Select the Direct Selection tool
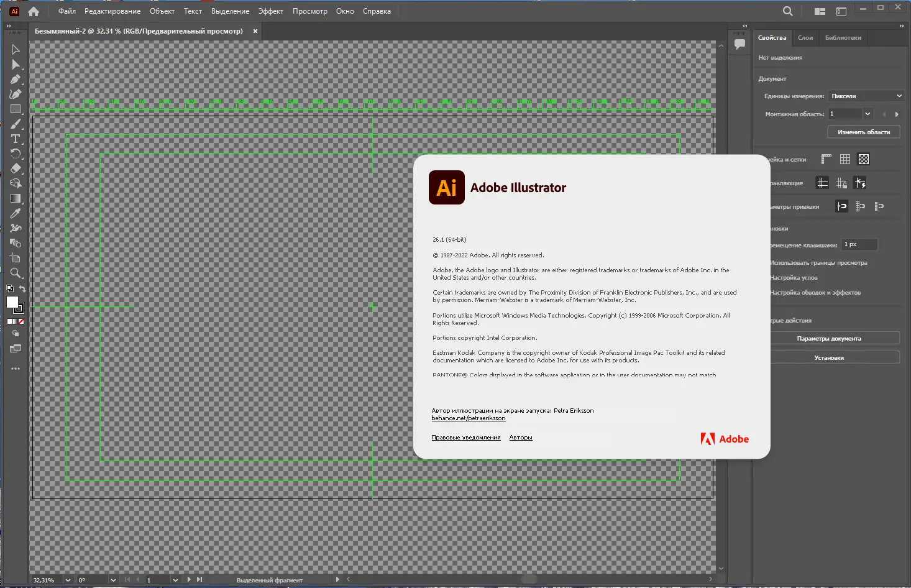Image resolution: width=911 pixels, height=588 pixels. (16, 64)
